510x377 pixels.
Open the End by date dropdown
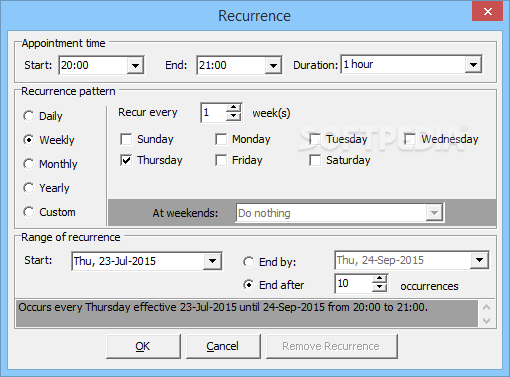[x=479, y=260]
